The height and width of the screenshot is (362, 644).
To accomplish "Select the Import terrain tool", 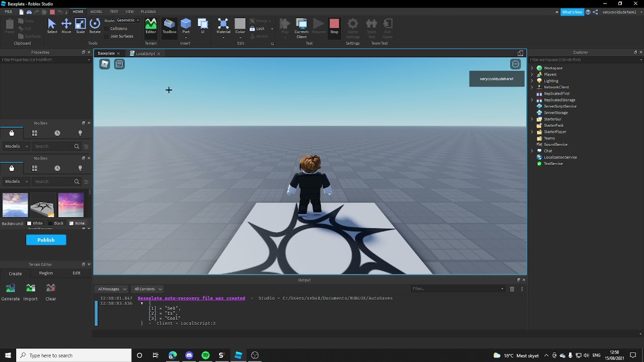I will [x=30, y=292].
